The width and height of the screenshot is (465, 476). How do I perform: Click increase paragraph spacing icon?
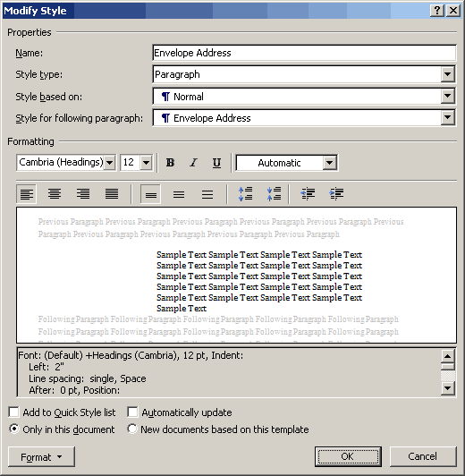(x=245, y=193)
